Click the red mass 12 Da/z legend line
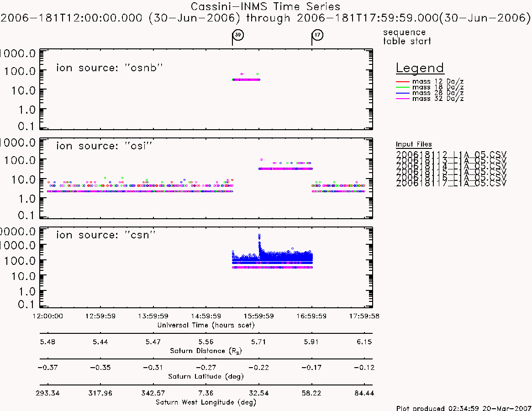 [x=403, y=82]
